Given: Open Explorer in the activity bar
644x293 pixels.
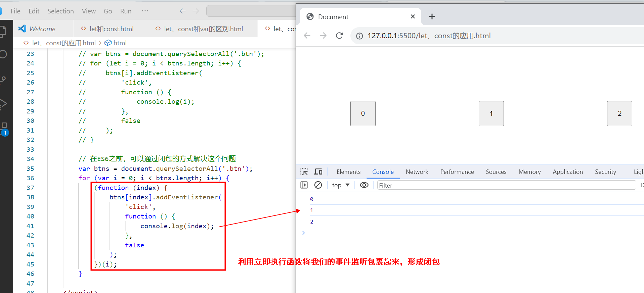Looking at the screenshot, I should pyautogui.click(x=3, y=31).
